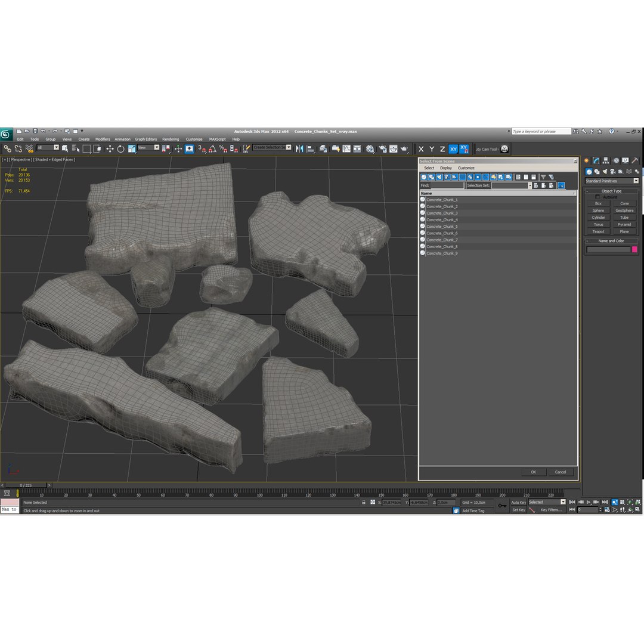Restrict to X axis constraint
Screen dimensions: 644x644
tap(421, 149)
